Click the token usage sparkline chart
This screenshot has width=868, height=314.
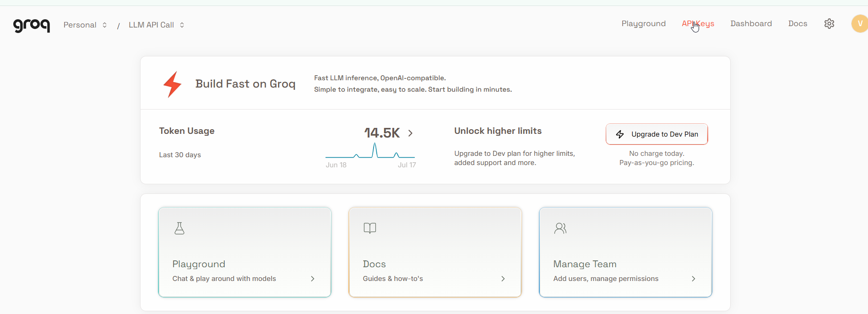370,150
